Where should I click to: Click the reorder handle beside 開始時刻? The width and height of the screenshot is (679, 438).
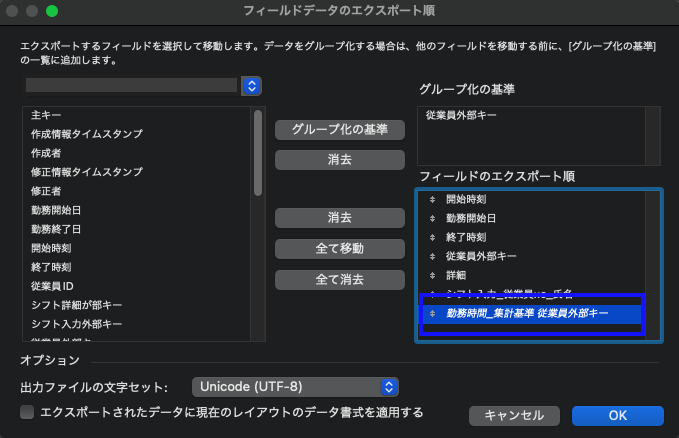tap(432, 199)
